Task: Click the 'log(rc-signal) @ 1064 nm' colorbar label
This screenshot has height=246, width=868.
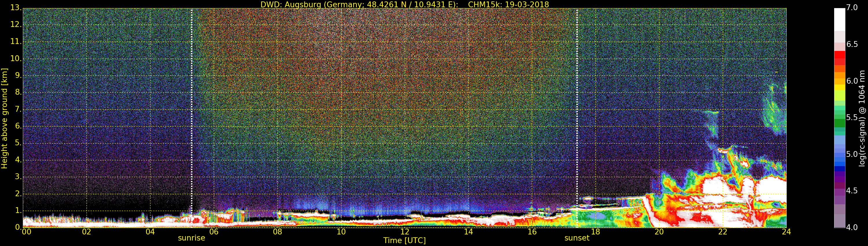Action: click(862, 118)
